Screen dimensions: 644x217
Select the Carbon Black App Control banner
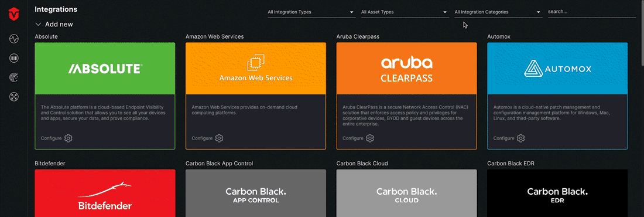tap(256, 193)
